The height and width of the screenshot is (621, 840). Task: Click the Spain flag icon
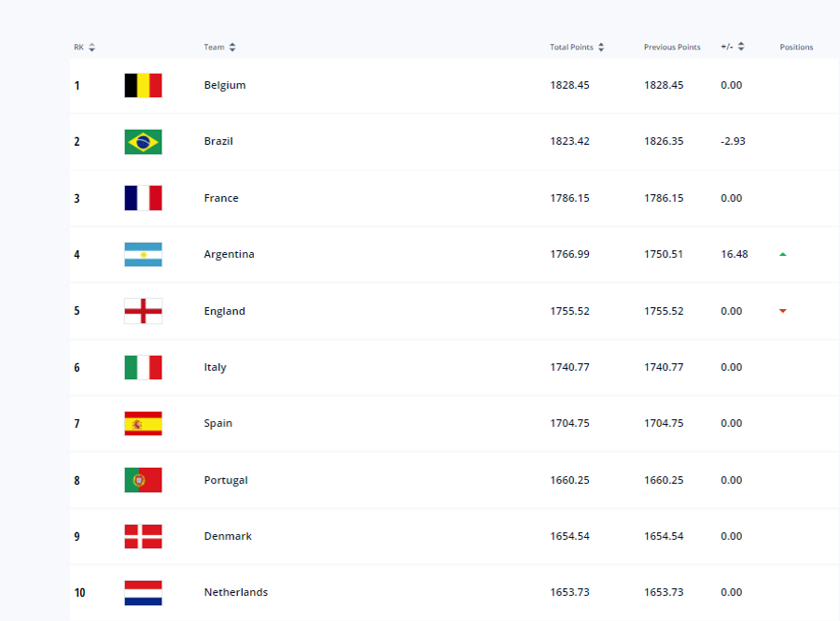click(143, 423)
